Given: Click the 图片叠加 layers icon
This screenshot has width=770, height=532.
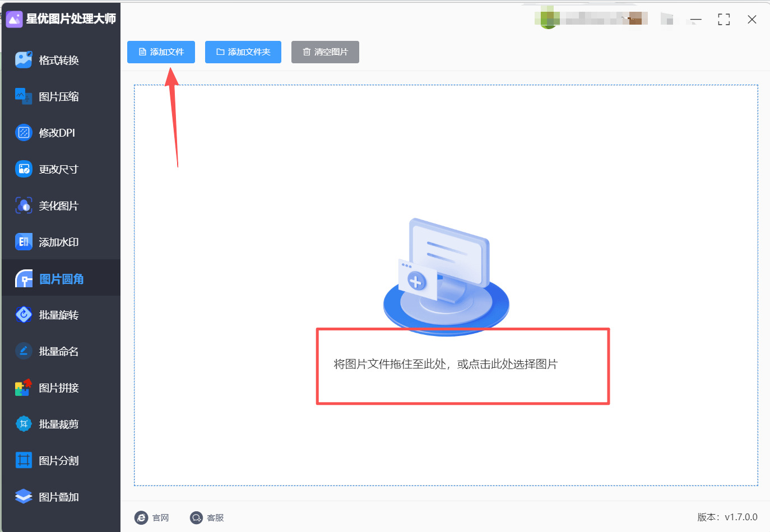Looking at the screenshot, I should (24, 497).
